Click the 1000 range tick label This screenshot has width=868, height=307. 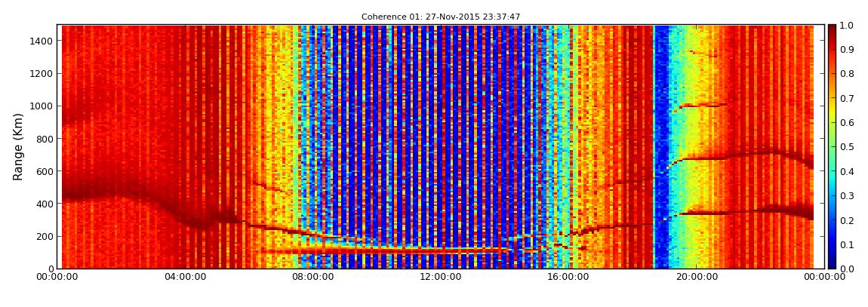tap(42, 106)
